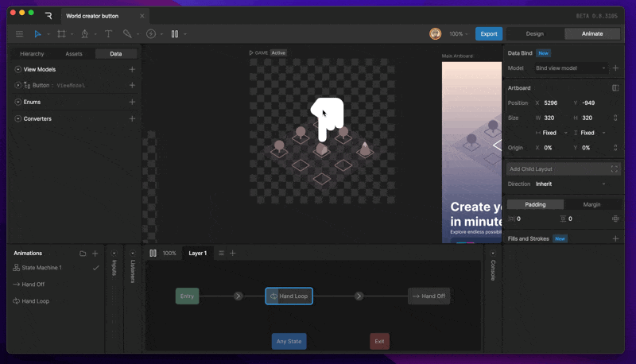Click the Events lightning icon

point(151,34)
